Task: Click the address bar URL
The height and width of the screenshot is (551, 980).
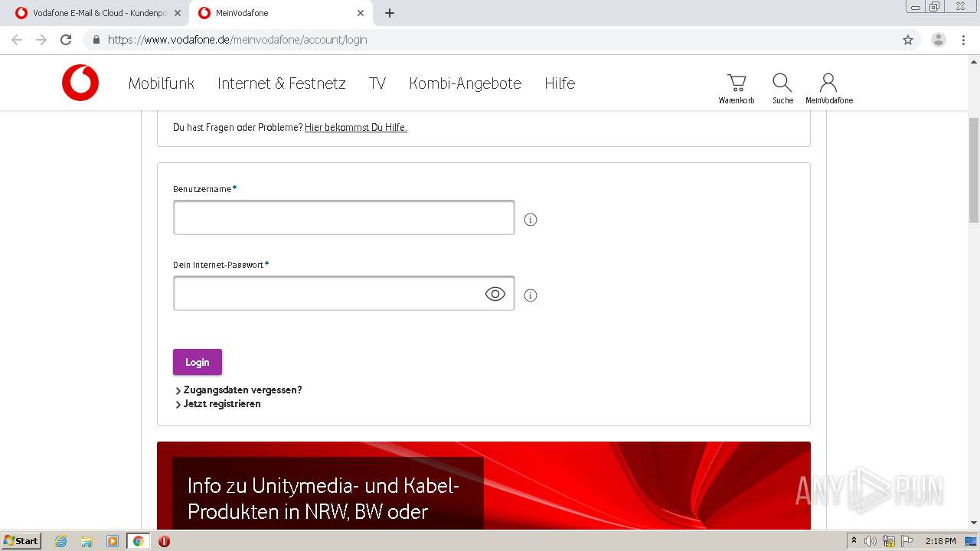Action: point(237,40)
